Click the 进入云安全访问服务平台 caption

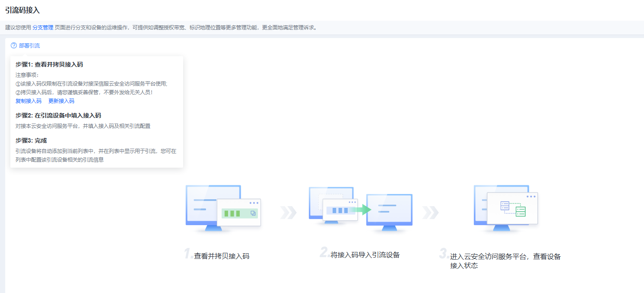(505, 257)
